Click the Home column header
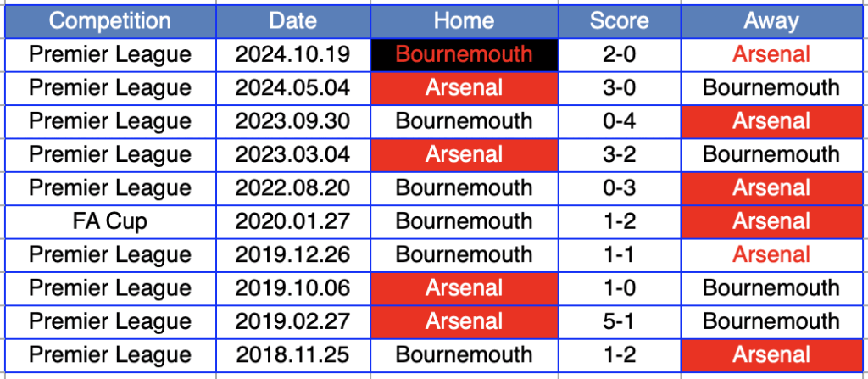 464,21
